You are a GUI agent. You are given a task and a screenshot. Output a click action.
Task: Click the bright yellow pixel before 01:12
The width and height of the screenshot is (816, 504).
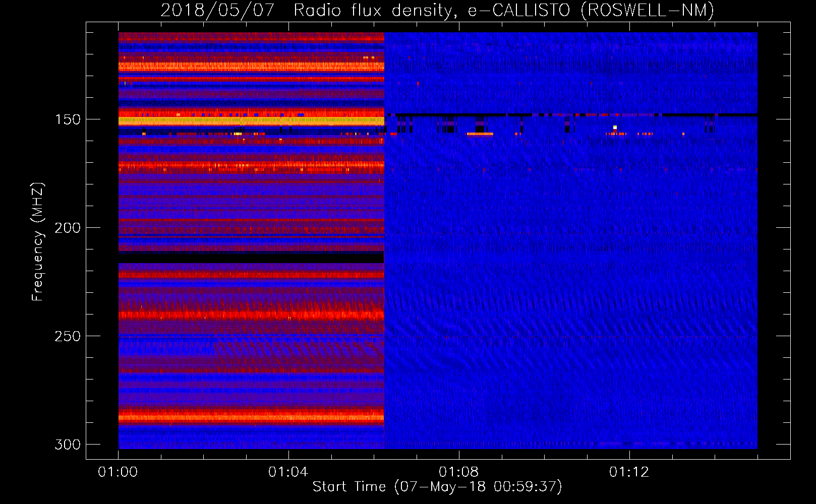(x=615, y=128)
